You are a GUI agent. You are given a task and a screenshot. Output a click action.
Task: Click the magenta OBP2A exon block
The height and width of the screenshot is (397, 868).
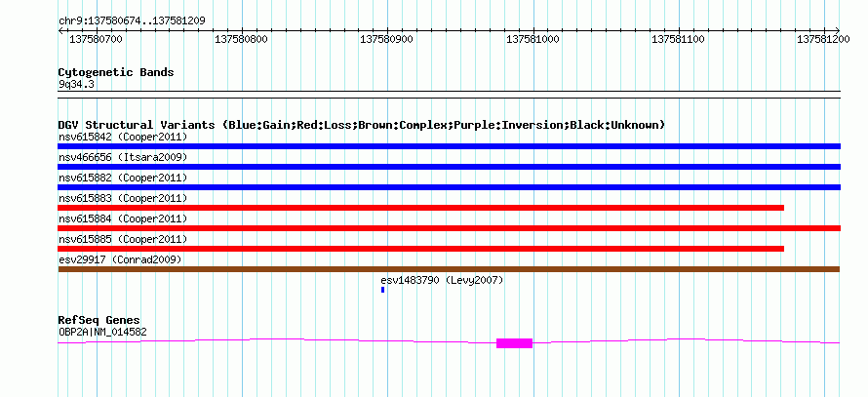[514, 343]
